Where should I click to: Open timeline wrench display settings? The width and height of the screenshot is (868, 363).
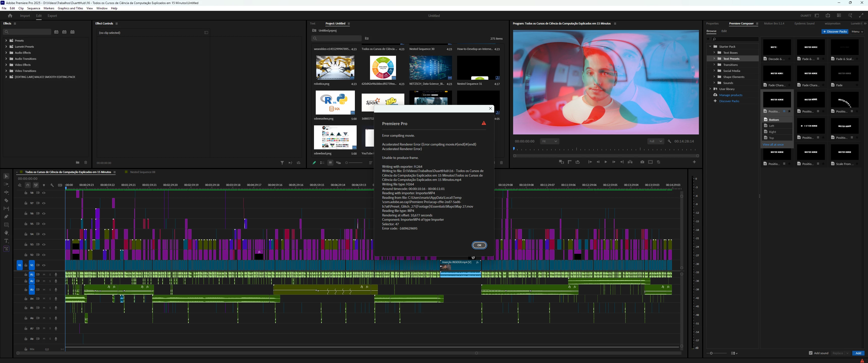(52, 185)
